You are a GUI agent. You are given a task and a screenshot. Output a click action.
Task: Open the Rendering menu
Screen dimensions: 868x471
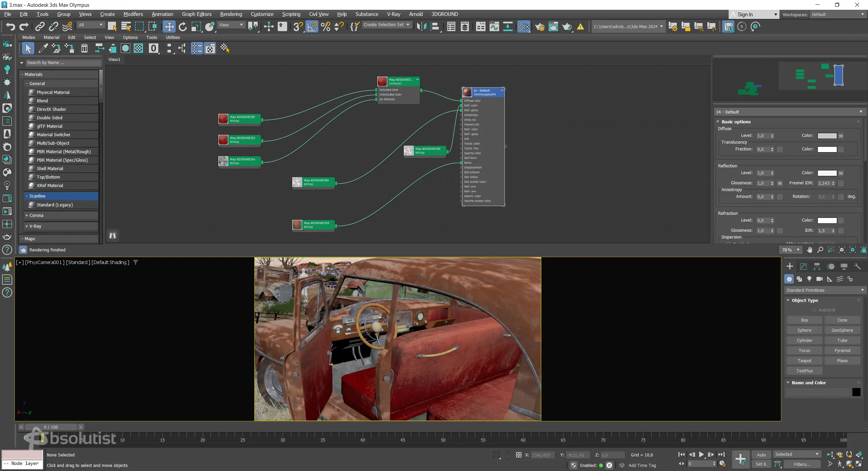[231, 14]
